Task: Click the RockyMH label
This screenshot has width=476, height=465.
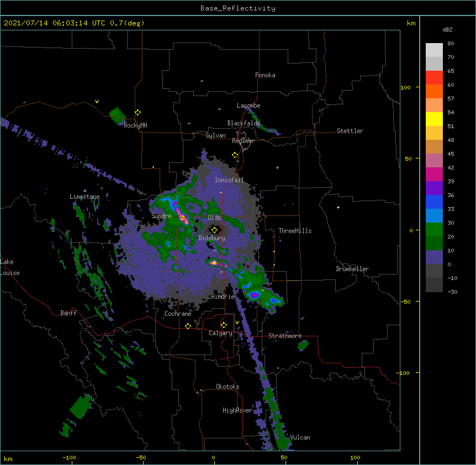Action: click(135, 125)
